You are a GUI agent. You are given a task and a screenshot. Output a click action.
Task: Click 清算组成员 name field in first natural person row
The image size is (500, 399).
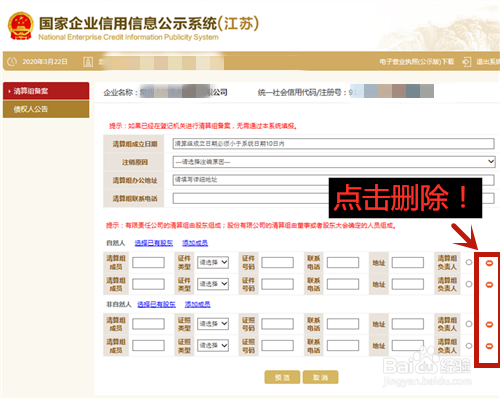pyautogui.click(x=148, y=263)
